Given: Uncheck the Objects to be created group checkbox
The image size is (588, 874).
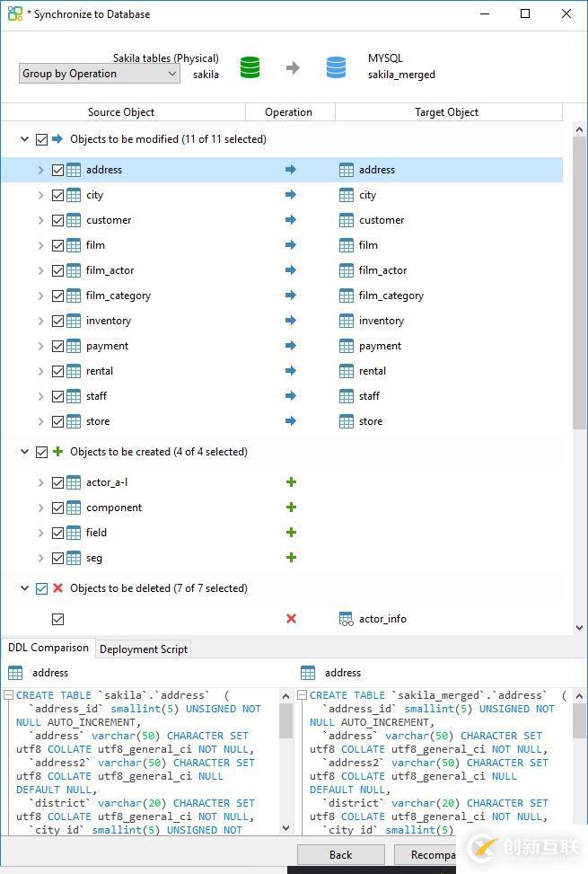Looking at the screenshot, I should click(42, 452).
